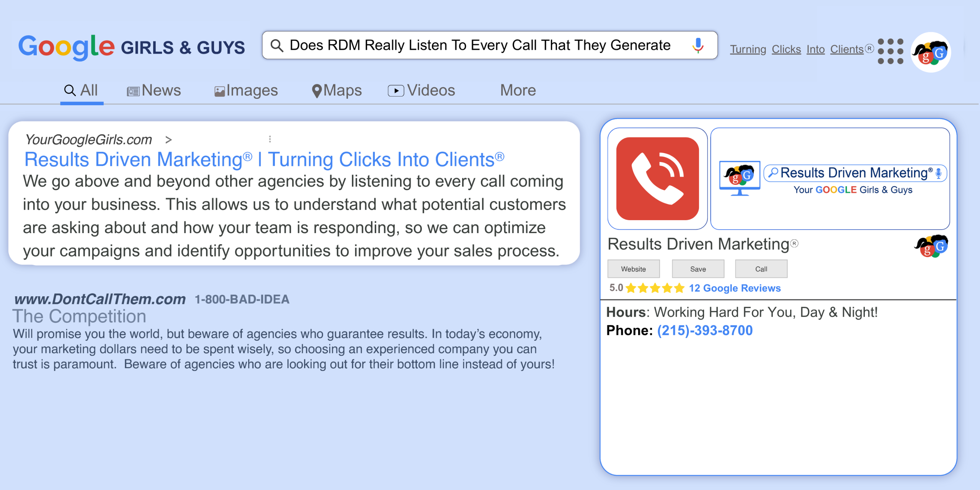Click the 5.0 rating value
This screenshot has width=980, height=490.
tap(616, 288)
